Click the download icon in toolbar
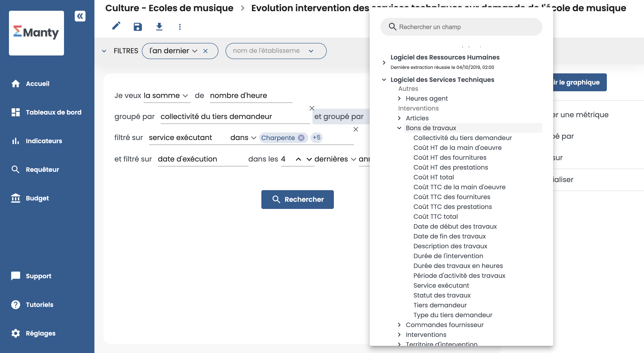Image resolution: width=644 pixels, height=353 pixels. pyautogui.click(x=159, y=26)
